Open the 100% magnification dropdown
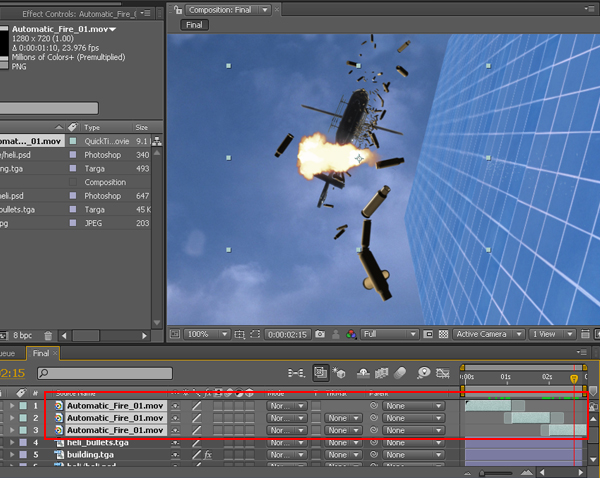The height and width of the screenshot is (478, 600). (x=207, y=334)
